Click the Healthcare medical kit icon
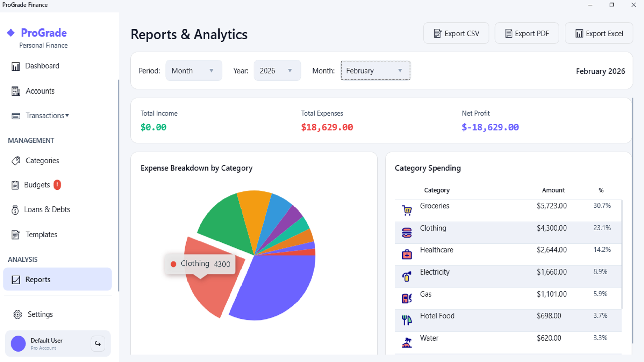 (407, 255)
